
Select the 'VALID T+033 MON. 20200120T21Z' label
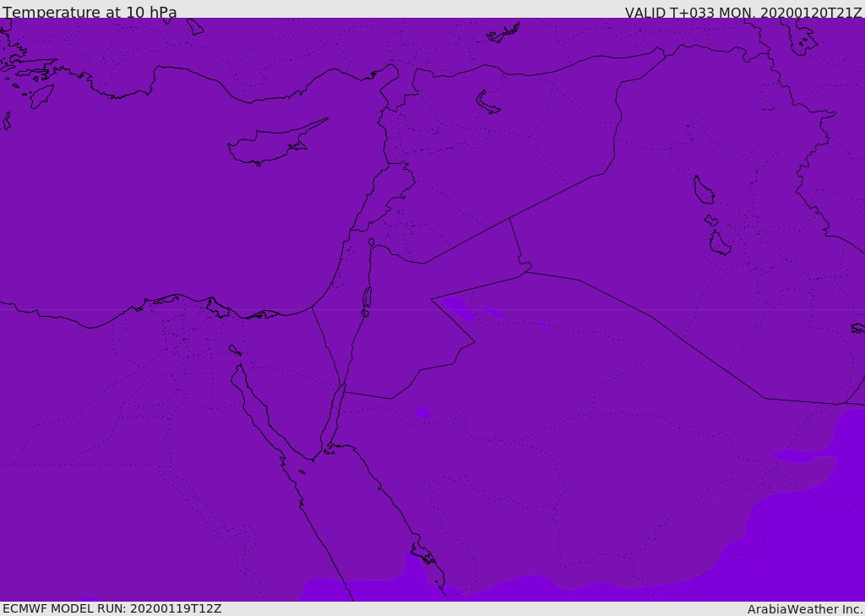[743, 12]
